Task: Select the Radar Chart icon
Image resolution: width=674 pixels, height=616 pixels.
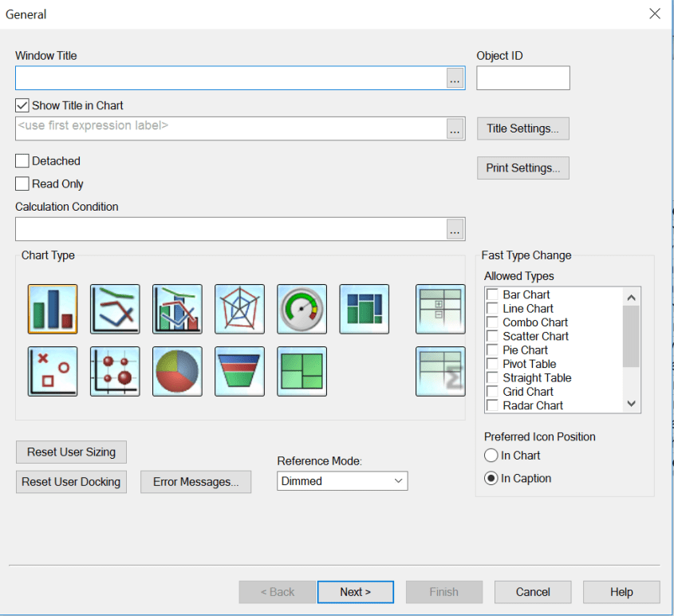Action: point(239,309)
